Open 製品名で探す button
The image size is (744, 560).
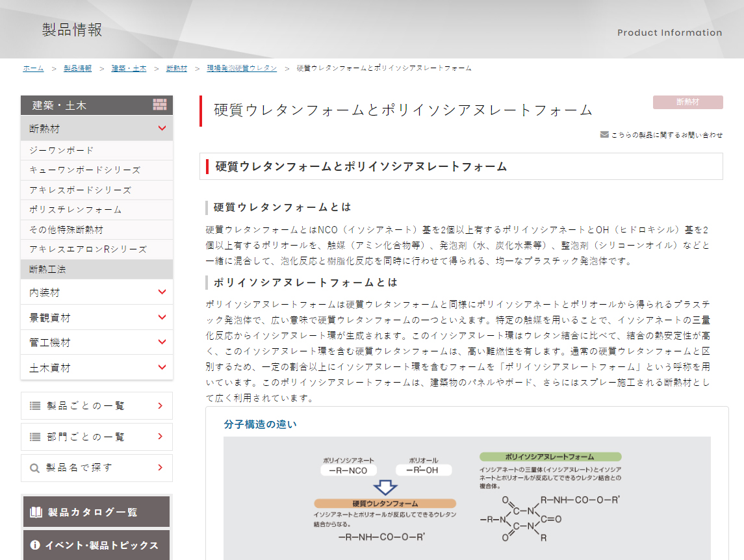tap(97, 468)
